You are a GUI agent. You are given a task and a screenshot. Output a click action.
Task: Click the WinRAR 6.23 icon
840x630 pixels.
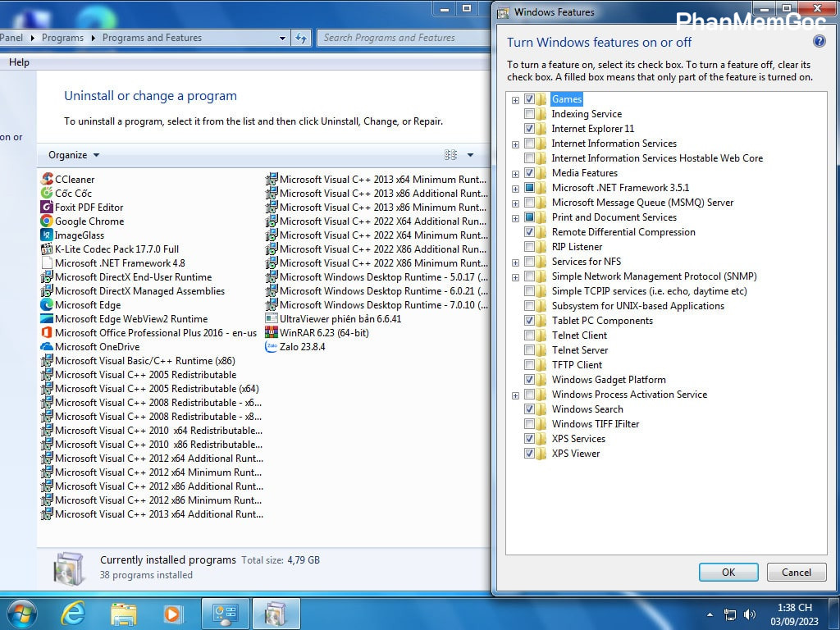tap(272, 333)
